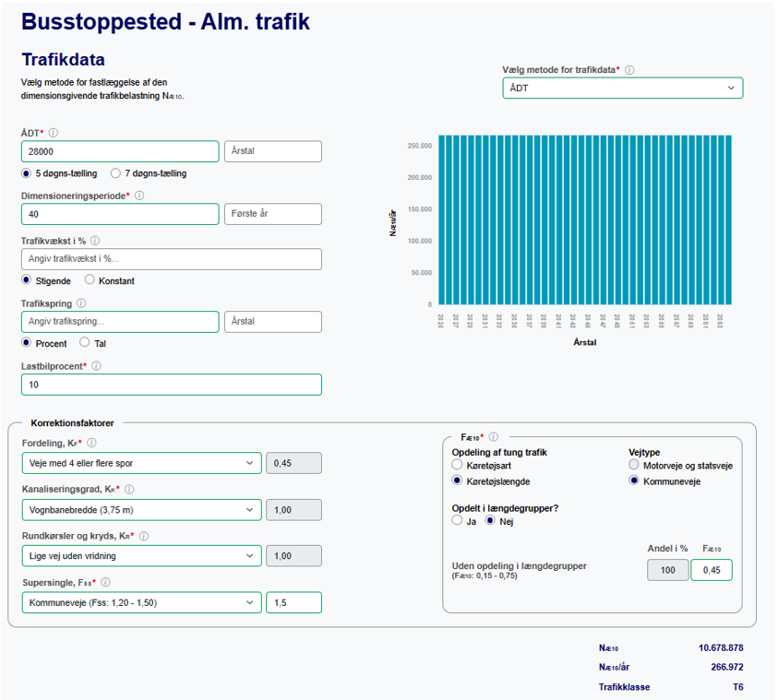The width and height of the screenshot is (778, 700).
Task: Click info icon next to Supersingle label
Action: pyautogui.click(x=105, y=583)
